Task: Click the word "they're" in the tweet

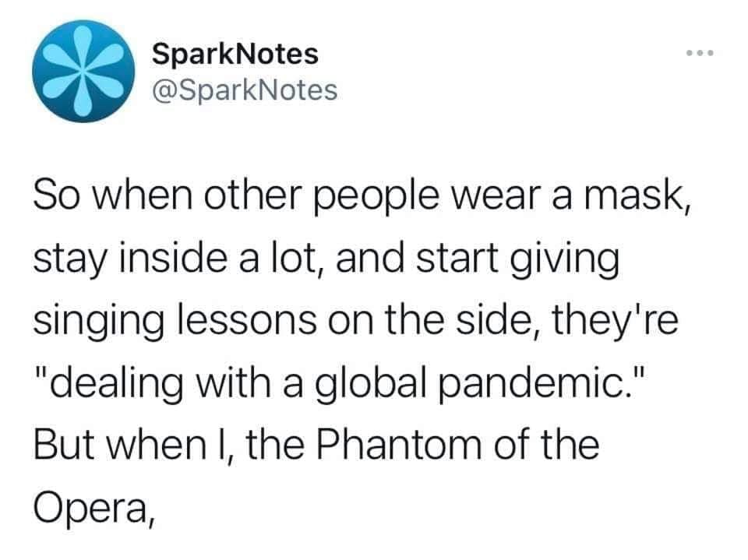Action: [x=615, y=321]
